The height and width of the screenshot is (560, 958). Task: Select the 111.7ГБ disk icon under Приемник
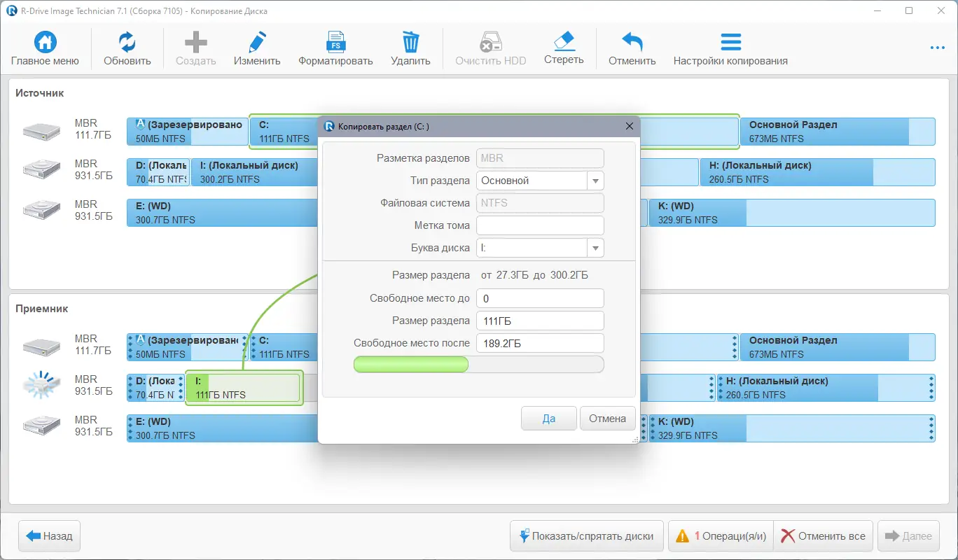[x=42, y=346]
